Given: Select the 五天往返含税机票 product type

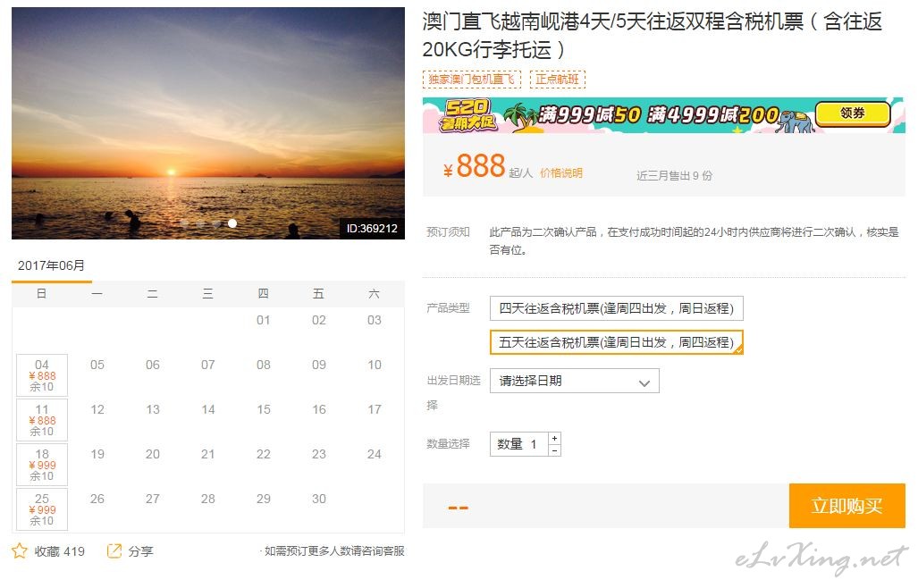Looking at the screenshot, I should click(x=617, y=342).
